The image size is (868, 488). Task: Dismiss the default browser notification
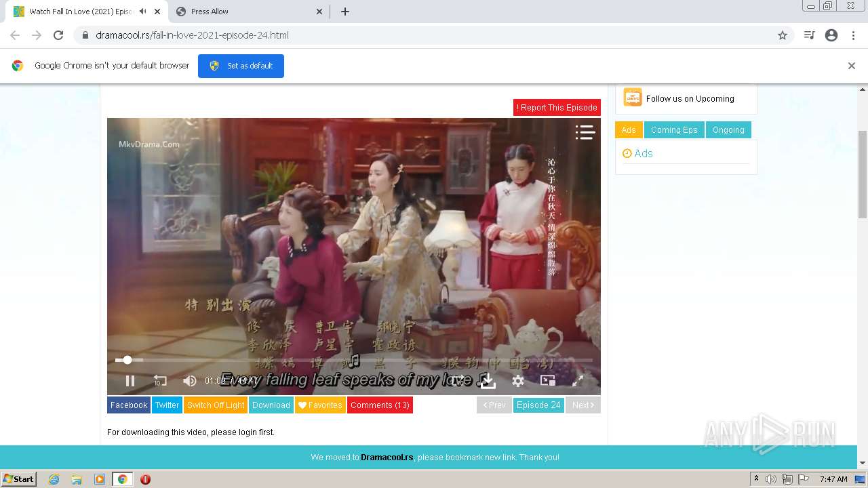852,66
